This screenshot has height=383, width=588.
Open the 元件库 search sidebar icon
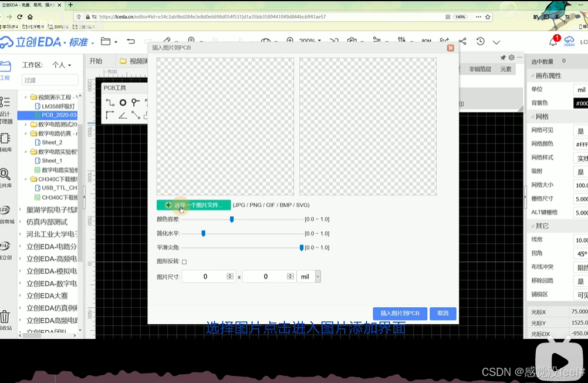pos(5,178)
